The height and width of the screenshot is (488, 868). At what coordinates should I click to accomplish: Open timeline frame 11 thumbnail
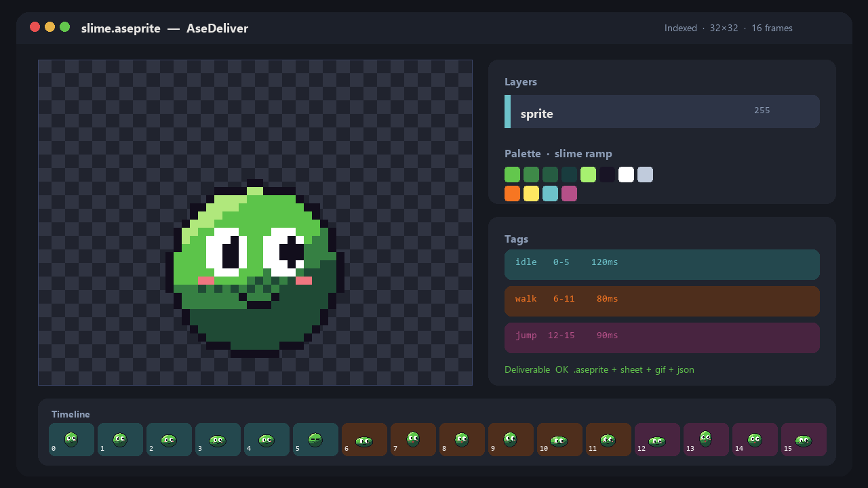[x=608, y=440]
